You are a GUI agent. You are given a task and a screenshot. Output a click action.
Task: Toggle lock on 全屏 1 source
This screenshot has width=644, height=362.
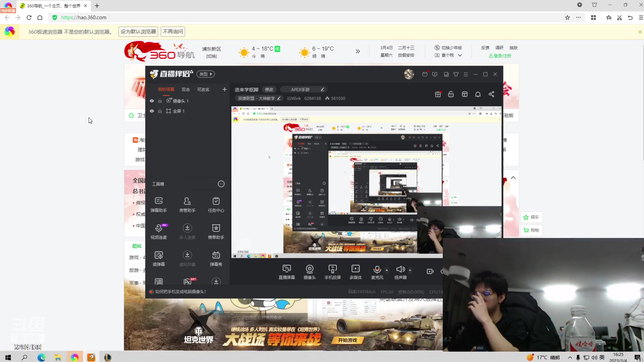click(x=160, y=111)
